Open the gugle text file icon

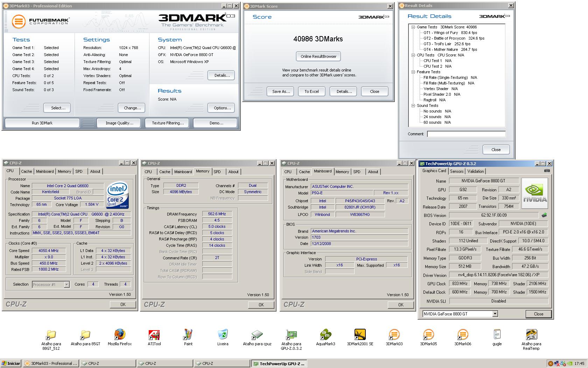(x=497, y=338)
